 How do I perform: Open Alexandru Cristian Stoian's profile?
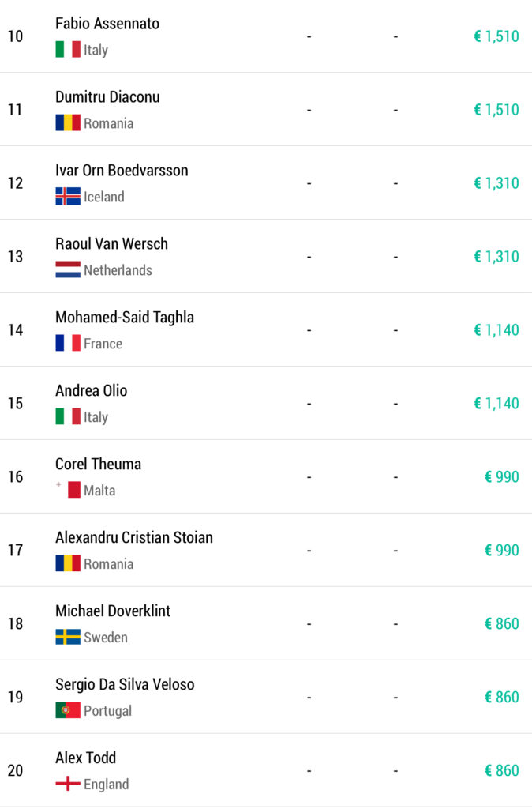tap(134, 538)
